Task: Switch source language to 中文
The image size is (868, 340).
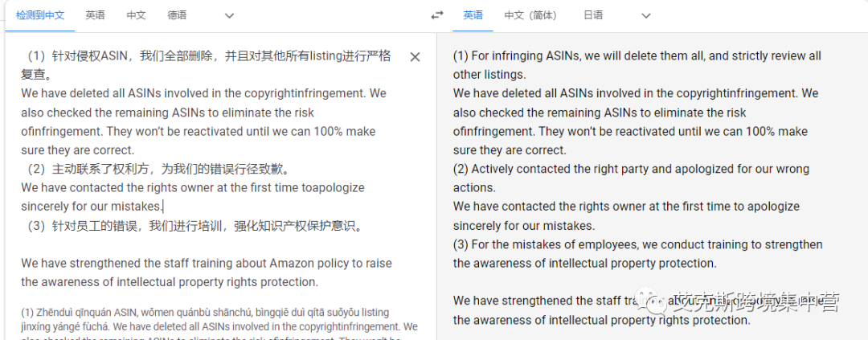Action: point(137,15)
